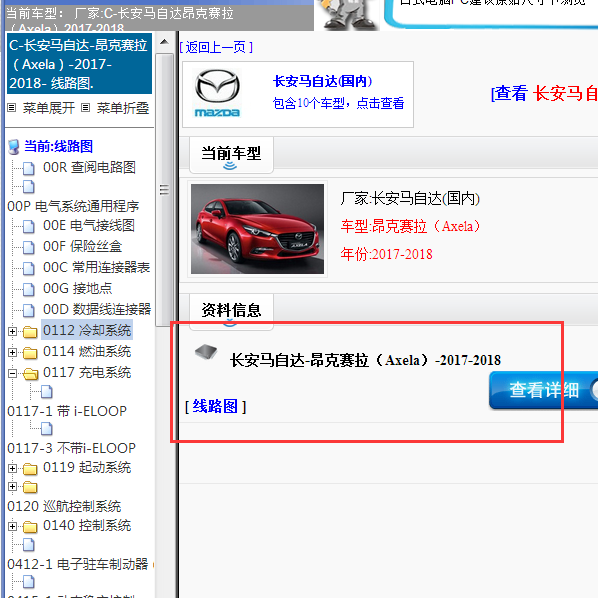Select 00G 接地点 in the tree
The width and height of the screenshot is (598, 598).
pos(77,289)
